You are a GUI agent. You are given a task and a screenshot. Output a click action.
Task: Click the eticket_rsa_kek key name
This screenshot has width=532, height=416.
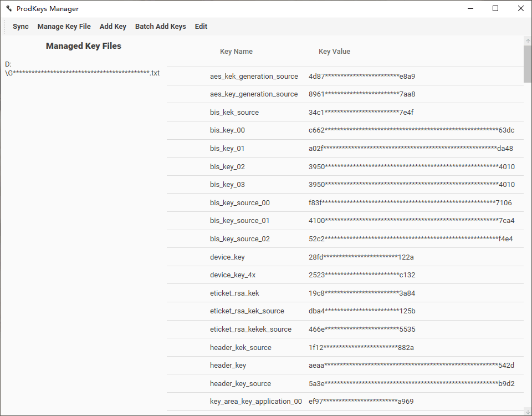pyautogui.click(x=234, y=293)
